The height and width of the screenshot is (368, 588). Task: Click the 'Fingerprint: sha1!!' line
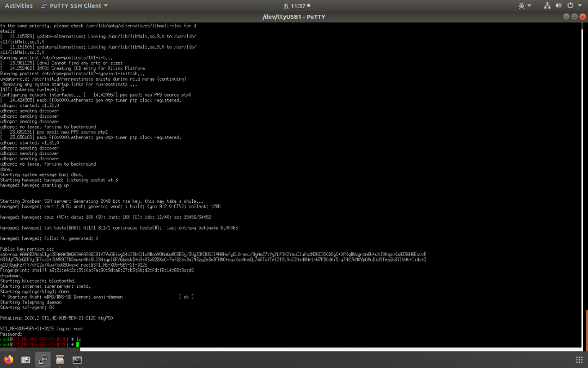coord(97,270)
